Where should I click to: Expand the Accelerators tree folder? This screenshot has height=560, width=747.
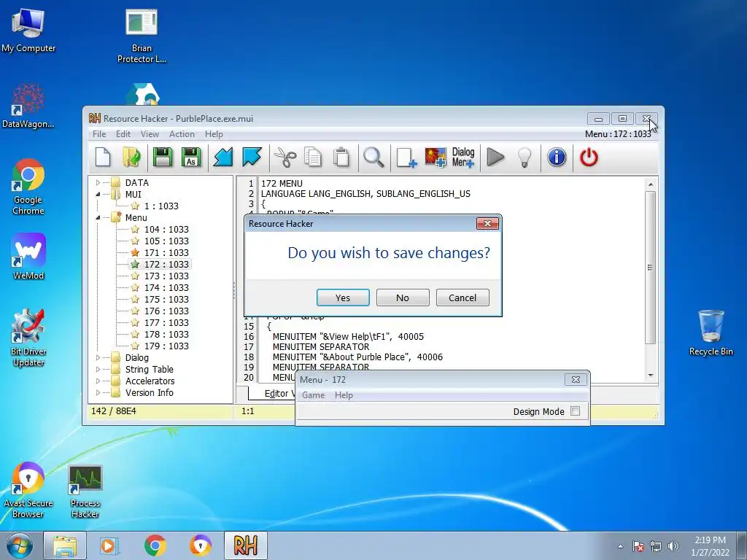(98, 381)
